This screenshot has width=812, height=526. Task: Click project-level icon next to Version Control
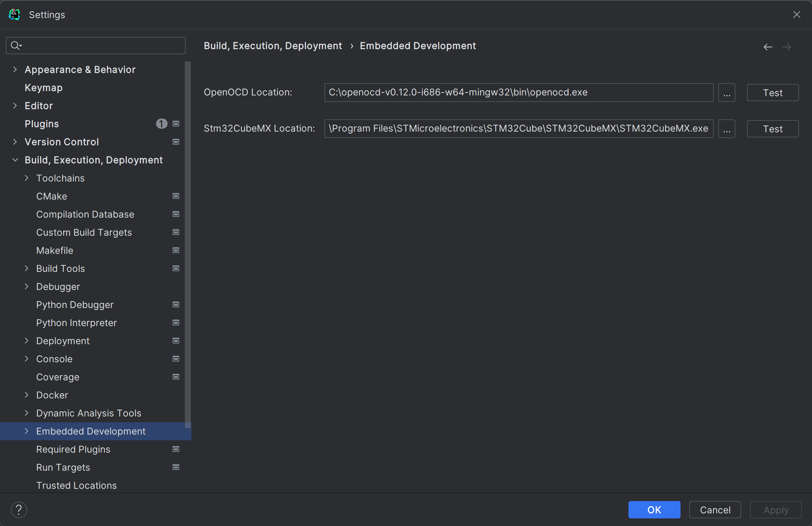176,142
